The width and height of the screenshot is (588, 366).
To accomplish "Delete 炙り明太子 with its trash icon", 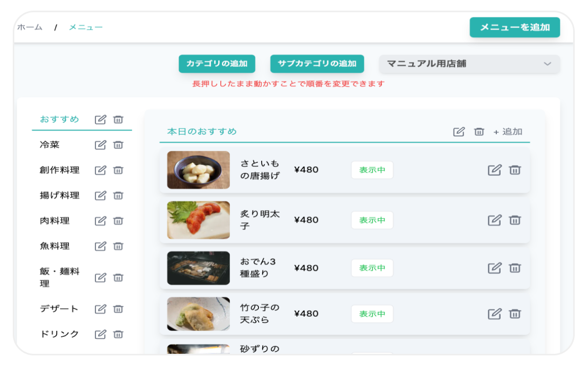I will [514, 220].
